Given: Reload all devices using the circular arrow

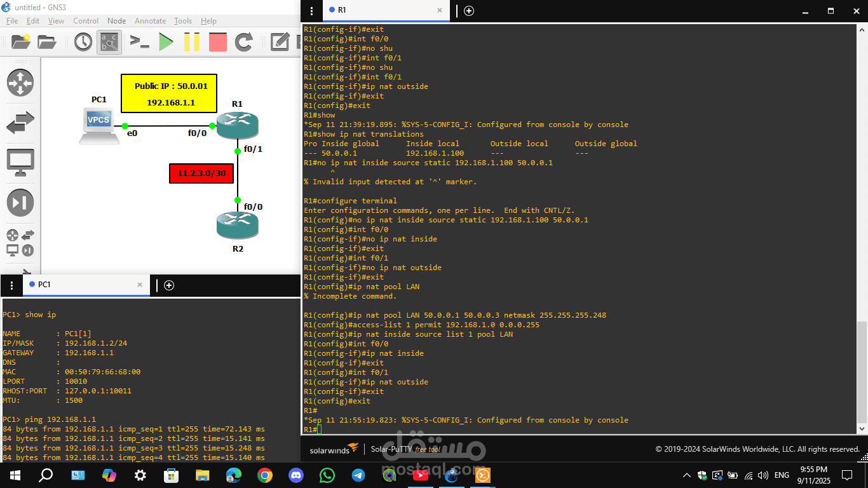Looking at the screenshot, I should [x=245, y=43].
